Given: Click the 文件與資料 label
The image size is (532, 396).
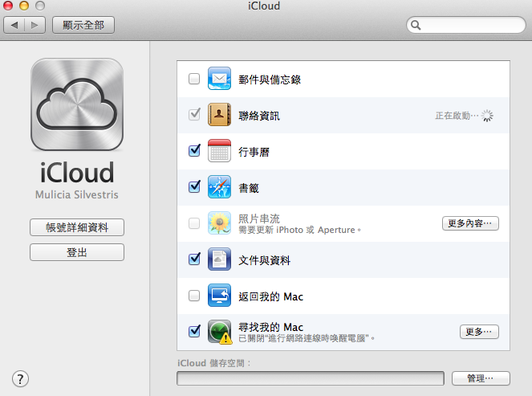Looking at the screenshot, I should (x=265, y=260).
